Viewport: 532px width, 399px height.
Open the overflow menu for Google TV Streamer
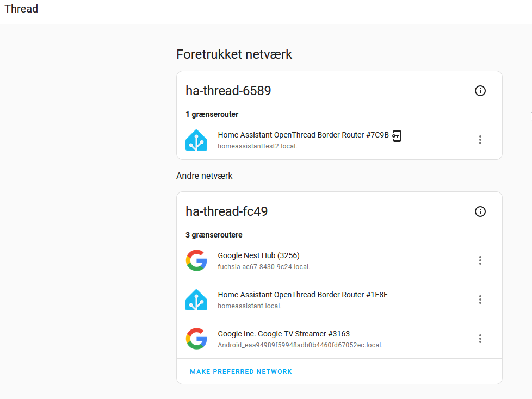coord(480,338)
